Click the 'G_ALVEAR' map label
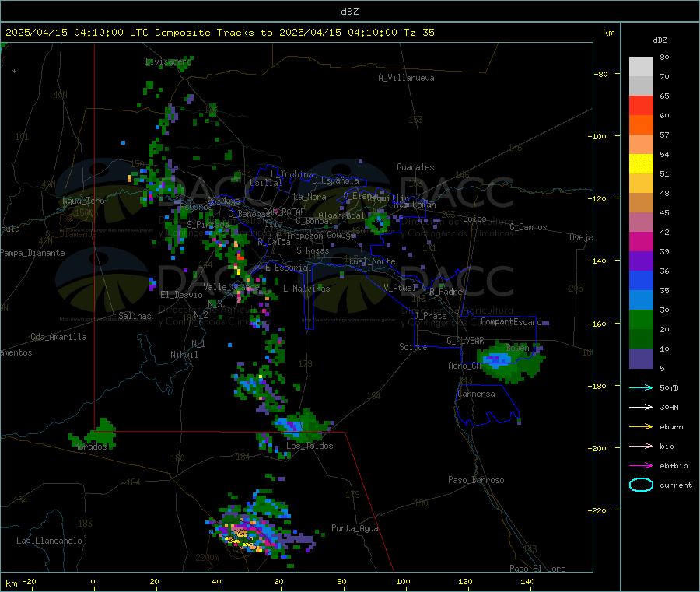 coord(465,341)
